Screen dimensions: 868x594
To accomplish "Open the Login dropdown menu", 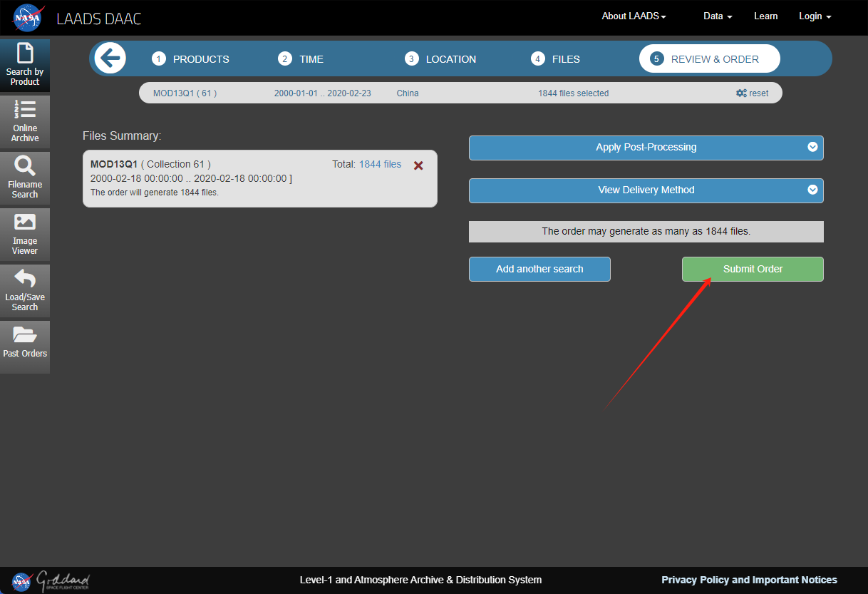I will pyautogui.click(x=815, y=16).
